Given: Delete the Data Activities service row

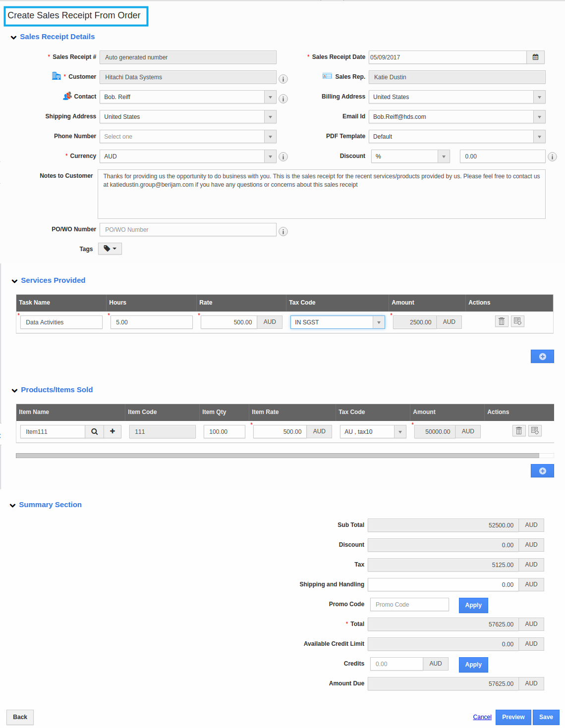Looking at the screenshot, I should tap(501, 321).
